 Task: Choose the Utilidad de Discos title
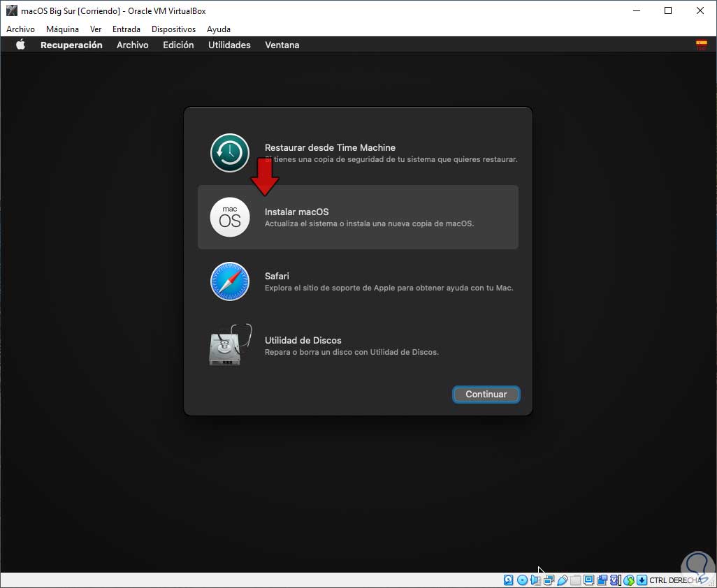[303, 340]
